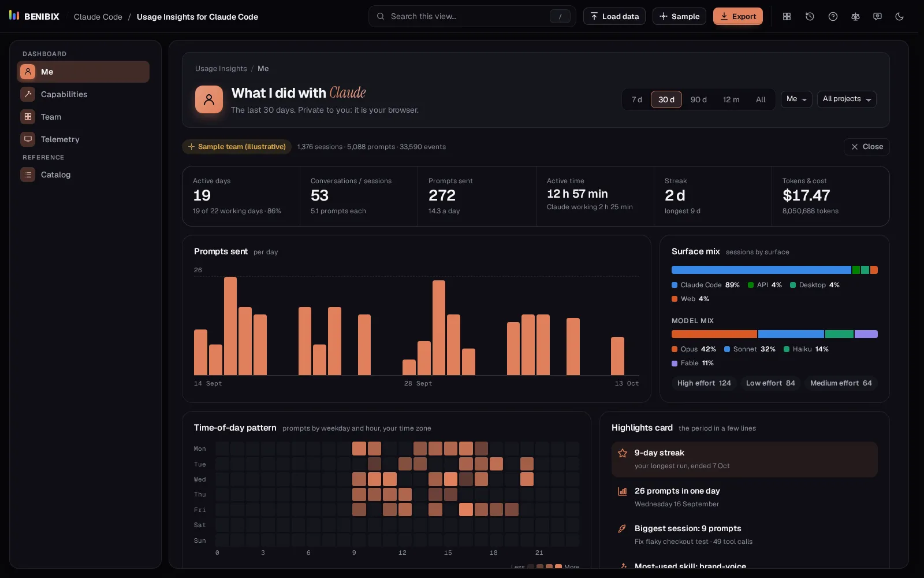Click the rocket icon beside Biggest session
The width and height of the screenshot is (924, 578).
point(623,529)
